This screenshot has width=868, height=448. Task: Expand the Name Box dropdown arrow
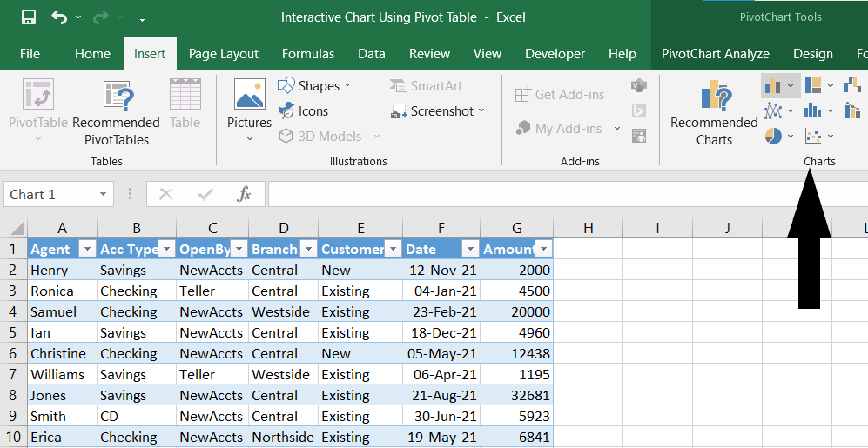click(x=104, y=195)
